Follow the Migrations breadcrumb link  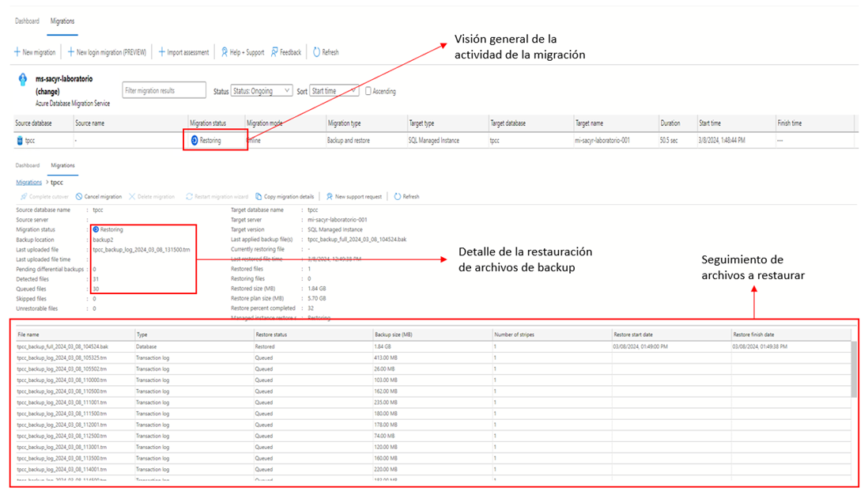click(x=28, y=182)
